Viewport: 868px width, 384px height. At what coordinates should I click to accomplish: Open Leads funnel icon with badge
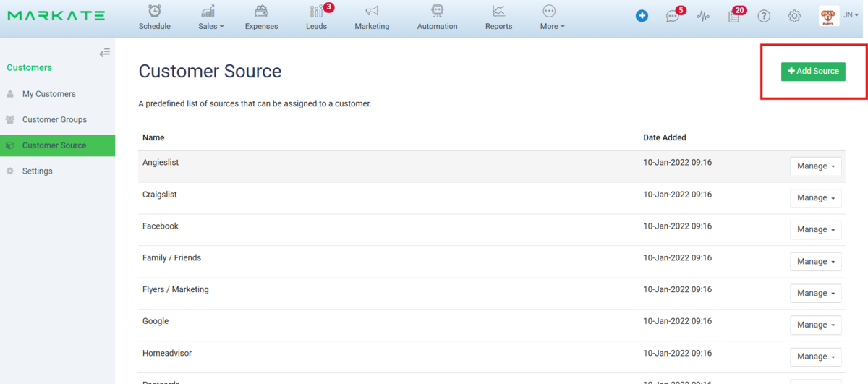pos(316,11)
